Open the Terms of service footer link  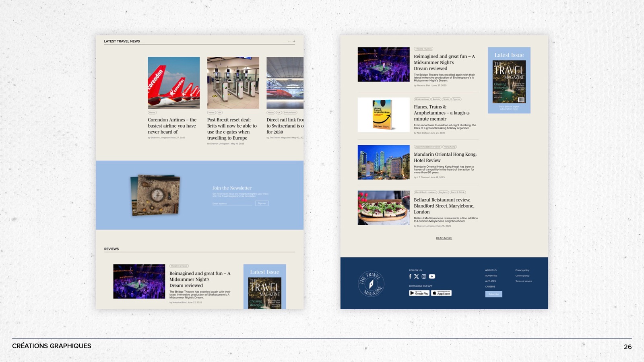tap(524, 281)
